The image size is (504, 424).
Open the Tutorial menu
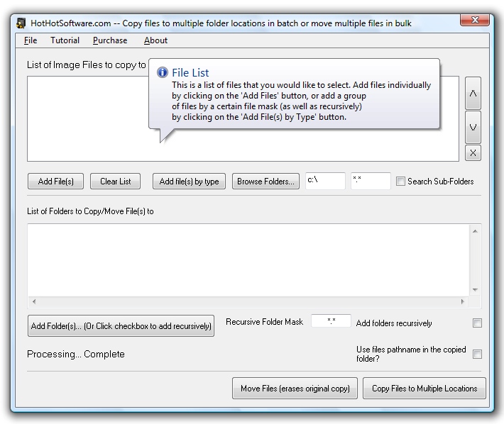[65, 40]
